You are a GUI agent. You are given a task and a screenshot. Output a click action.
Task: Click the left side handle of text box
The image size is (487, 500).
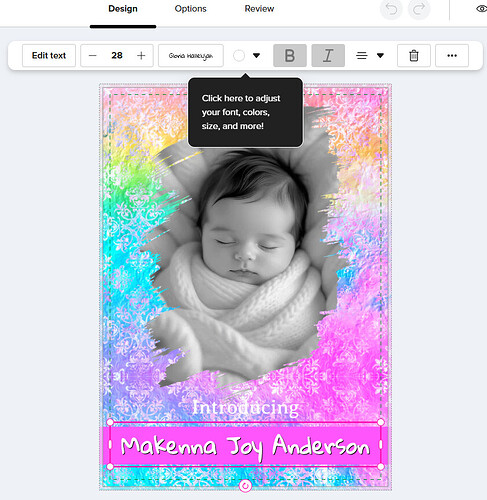click(110, 445)
